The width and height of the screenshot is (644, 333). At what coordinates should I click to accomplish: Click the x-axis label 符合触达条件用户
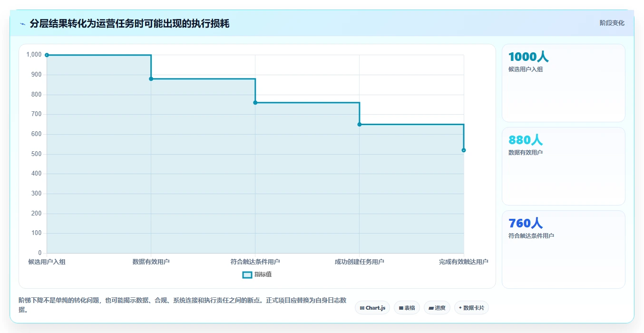pos(255,262)
